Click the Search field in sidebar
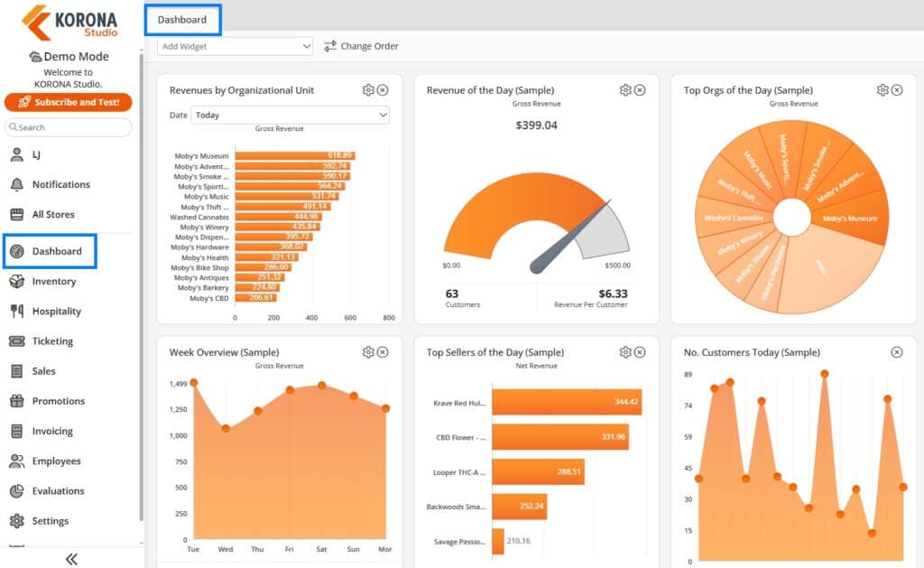Screen dimensions: 924x568 [x=69, y=127]
